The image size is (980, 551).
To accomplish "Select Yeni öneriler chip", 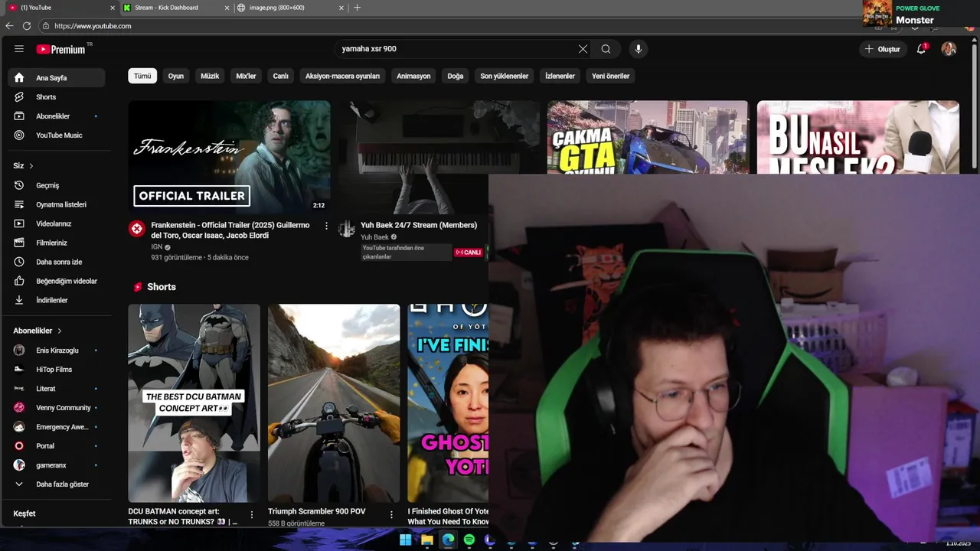I will (610, 76).
